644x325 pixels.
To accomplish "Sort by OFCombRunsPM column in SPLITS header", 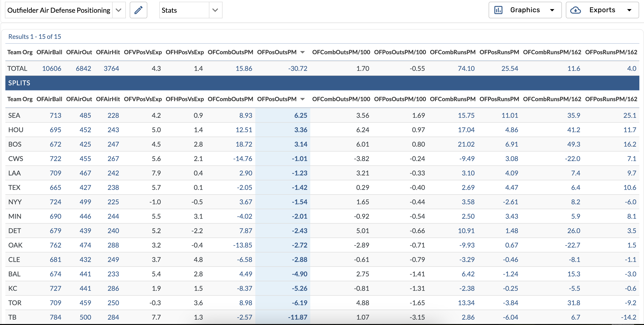I will 452,99.
